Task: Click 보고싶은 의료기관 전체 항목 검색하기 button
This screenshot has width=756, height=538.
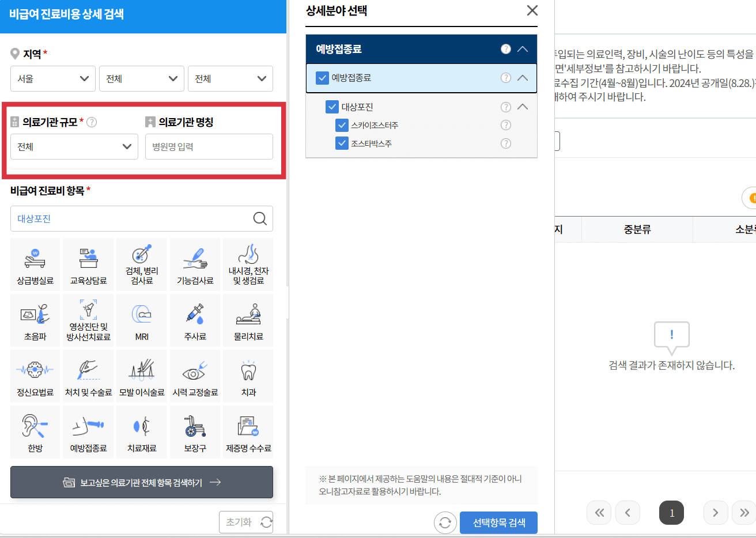Action: [141, 482]
